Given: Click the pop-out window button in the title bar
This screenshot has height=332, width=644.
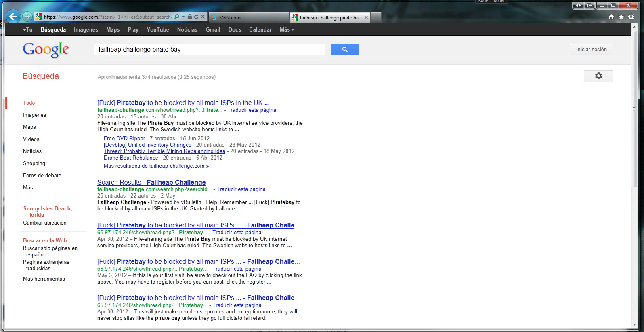Looking at the screenshot, I should (x=589, y=5).
